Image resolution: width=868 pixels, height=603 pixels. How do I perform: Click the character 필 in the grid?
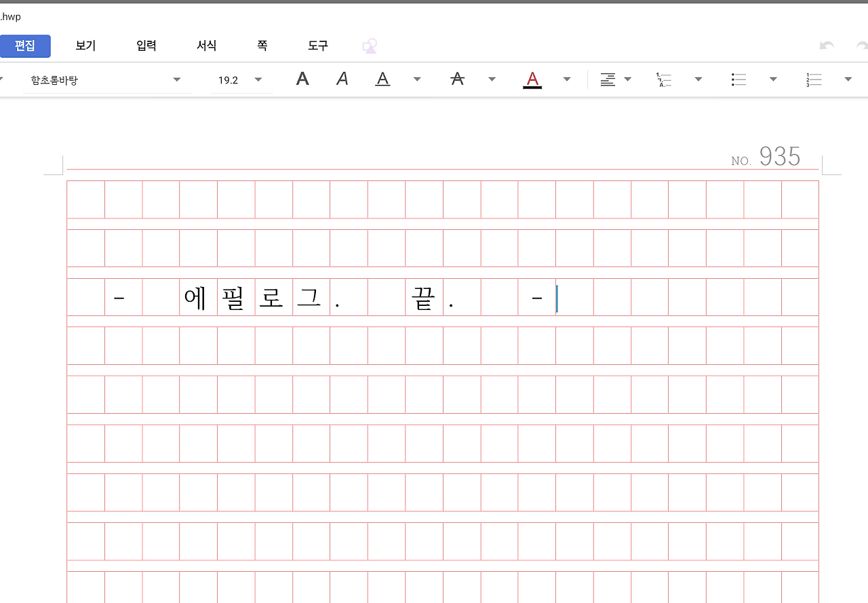(x=233, y=298)
